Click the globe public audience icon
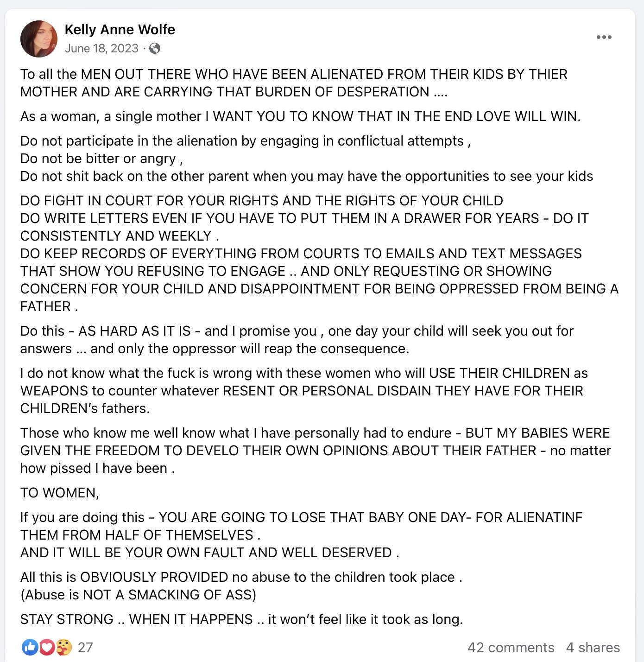Screen dimensions: 644x662 [155, 48]
